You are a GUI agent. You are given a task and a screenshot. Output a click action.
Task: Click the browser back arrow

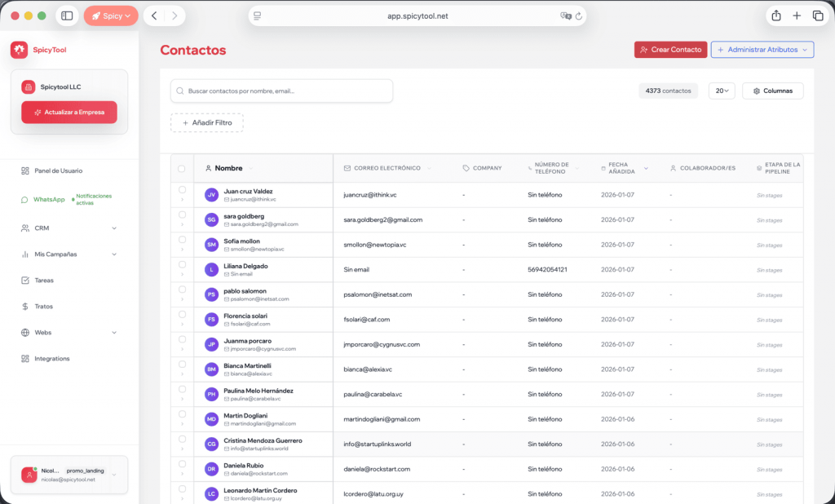click(154, 15)
